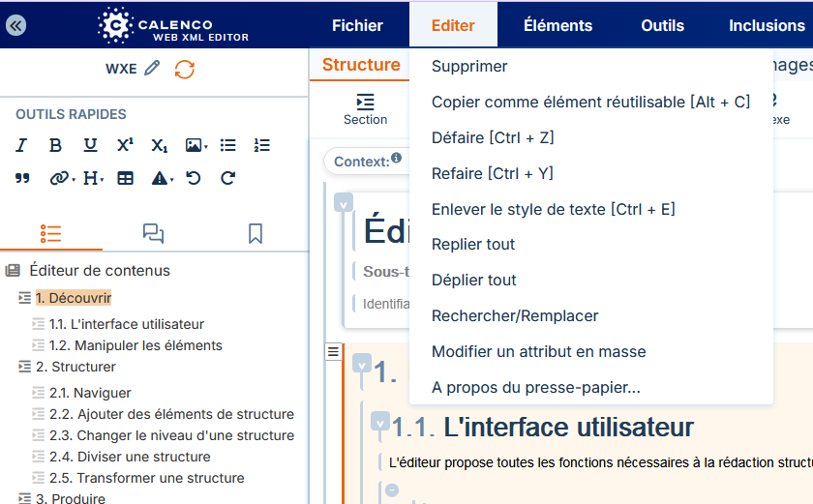This screenshot has height=504, width=813.
Task: Click the orange refresh sync icon
Action: point(185,69)
